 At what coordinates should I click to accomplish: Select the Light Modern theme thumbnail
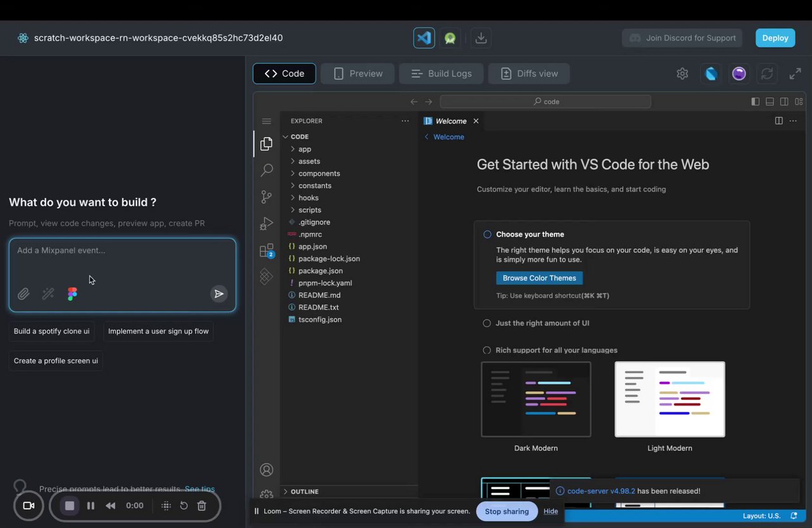(x=670, y=399)
